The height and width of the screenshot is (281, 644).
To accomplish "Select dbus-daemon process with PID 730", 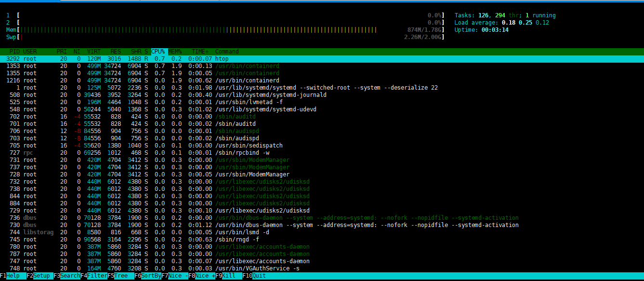I will (322, 225).
